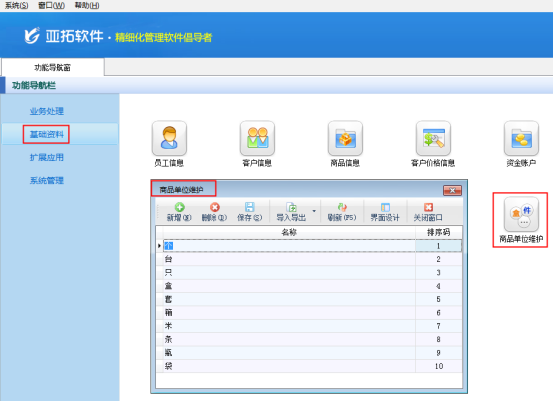Click the 刷新 (F5) refresh button
Screen dimensions: 553x401
point(342,212)
